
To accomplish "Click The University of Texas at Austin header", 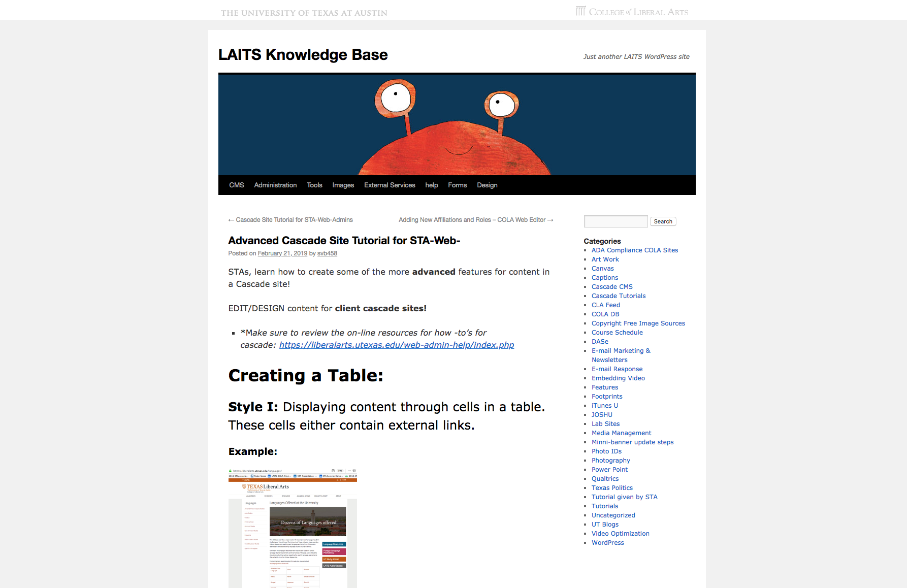I will tap(304, 13).
